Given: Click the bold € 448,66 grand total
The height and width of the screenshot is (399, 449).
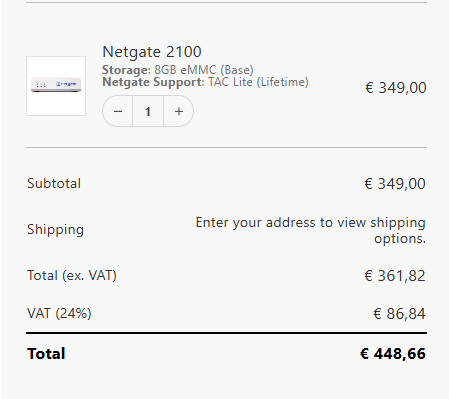Looking at the screenshot, I should (393, 354).
